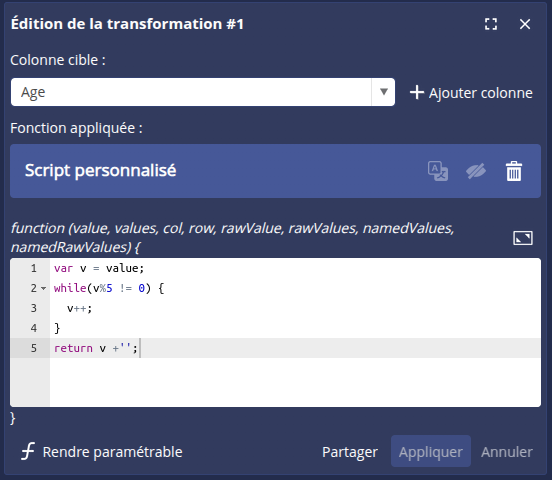Cancel editing with Annuler

(507, 452)
